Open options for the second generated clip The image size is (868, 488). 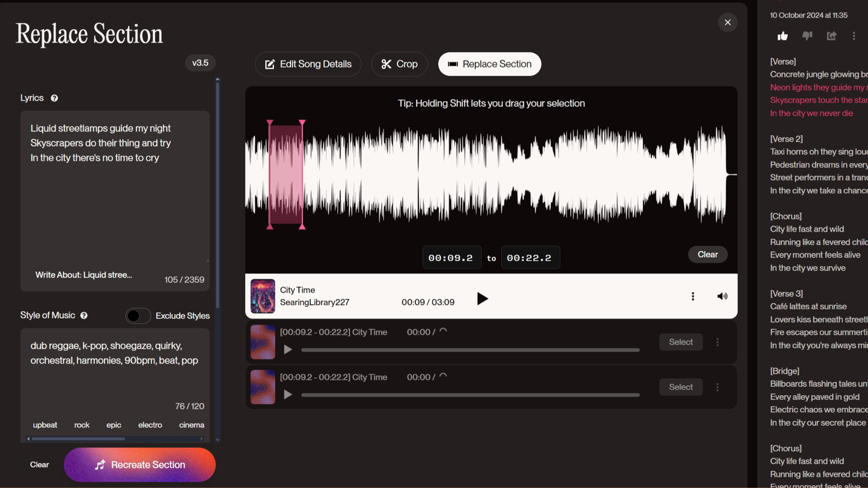click(x=717, y=387)
